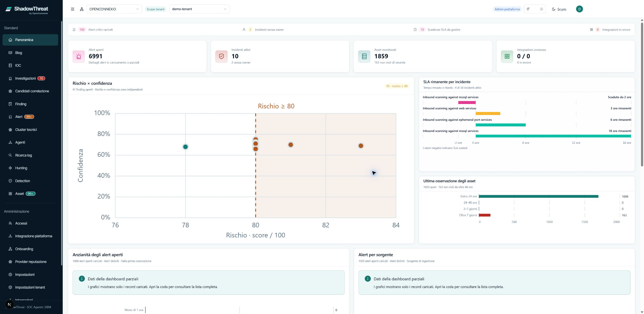This screenshot has height=314, width=644.
Task: Click the Integrazioni connesse card icon
Action: click(507, 56)
